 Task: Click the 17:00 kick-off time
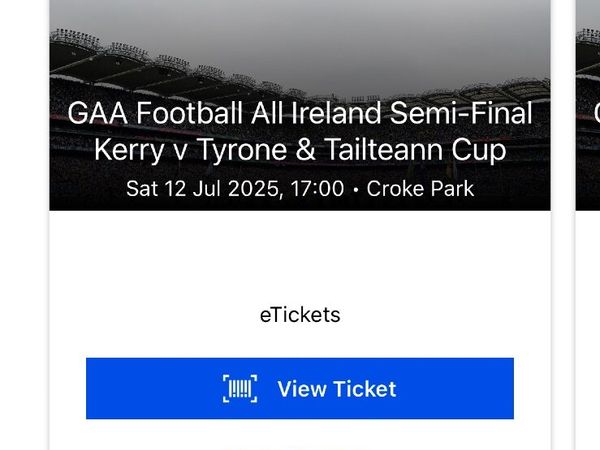click(317, 189)
